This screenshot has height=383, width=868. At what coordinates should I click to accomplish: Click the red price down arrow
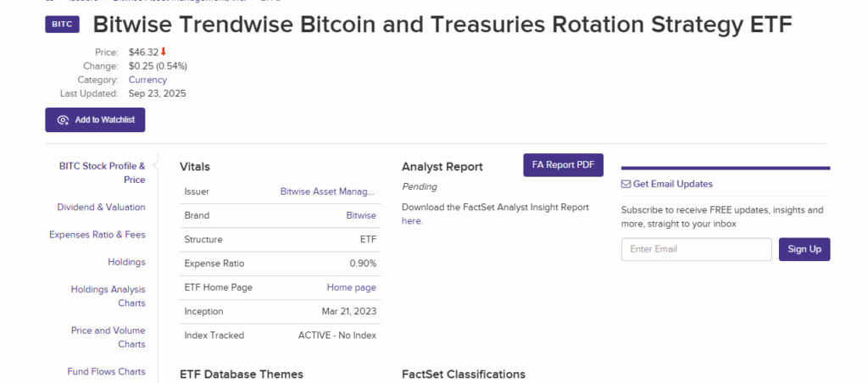[164, 52]
